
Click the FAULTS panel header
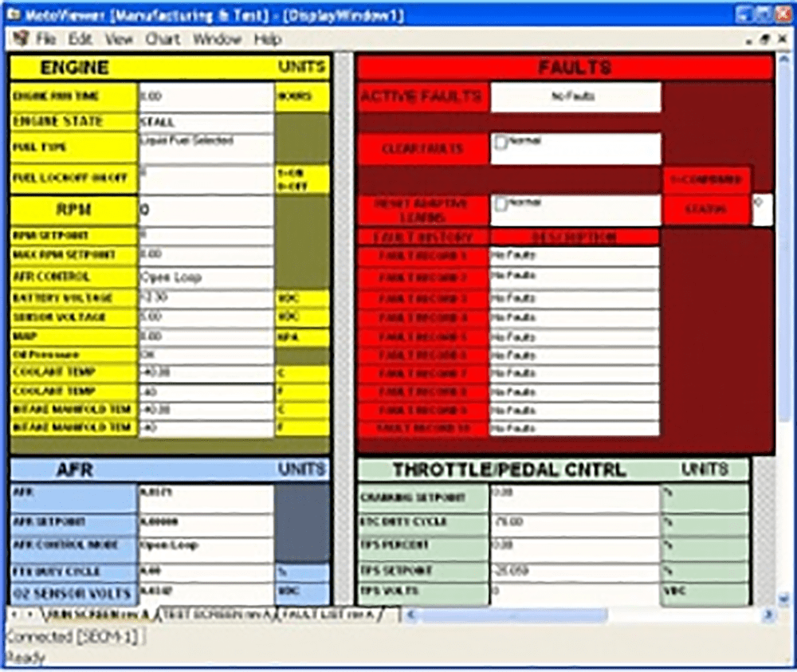coord(565,67)
